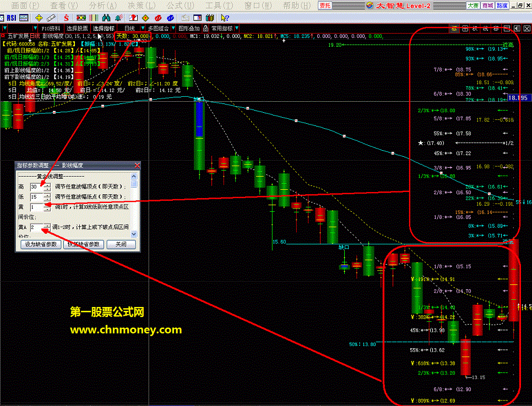532x406 pixels.
Task: Click the 关闭 button in parameter dialog
Action: (x=121, y=244)
